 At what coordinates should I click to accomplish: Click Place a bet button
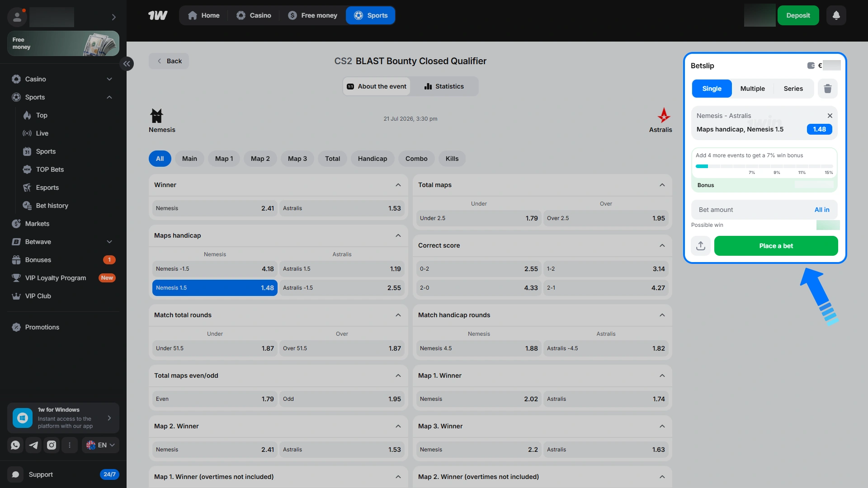pyautogui.click(x=776, y=246)
